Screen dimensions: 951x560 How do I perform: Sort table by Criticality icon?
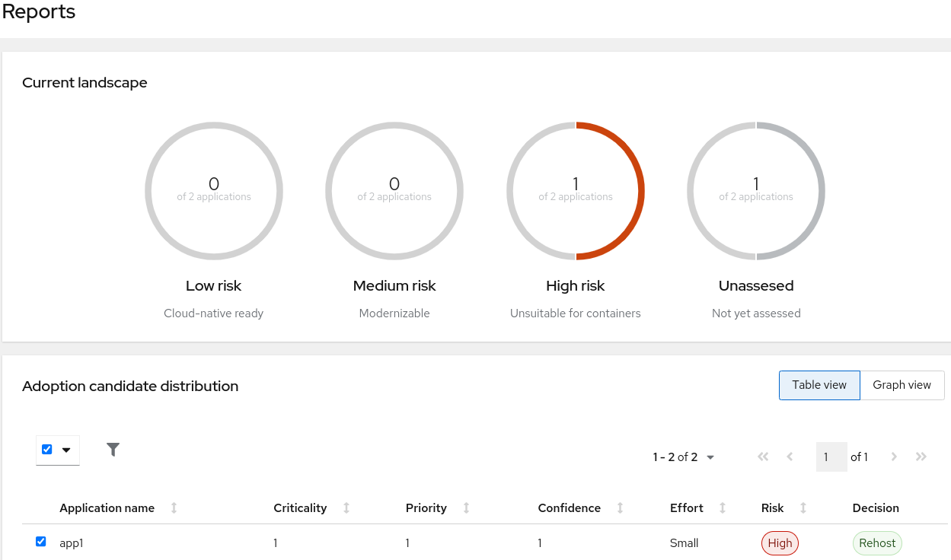346,508
